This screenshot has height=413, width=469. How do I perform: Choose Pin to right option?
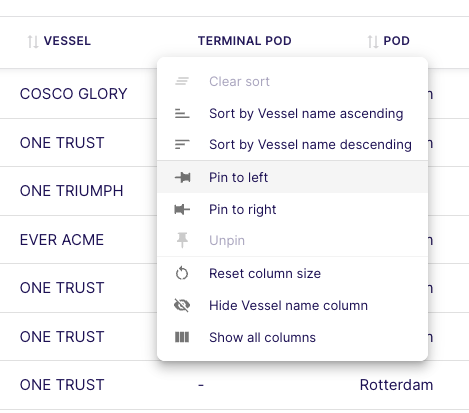pos(292,209)
